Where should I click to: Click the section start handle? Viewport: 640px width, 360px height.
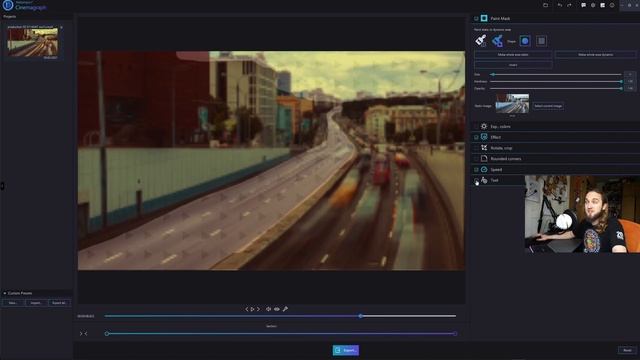(x=107, y=333)
